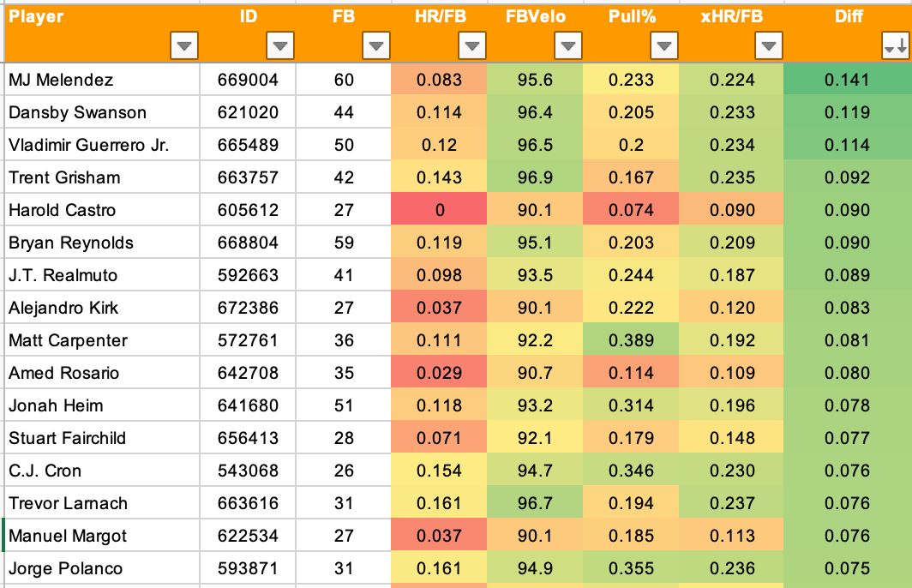Screen dimensions: 912x588
Task: Select the Harold Castro player cell
Action: (102, 209)
